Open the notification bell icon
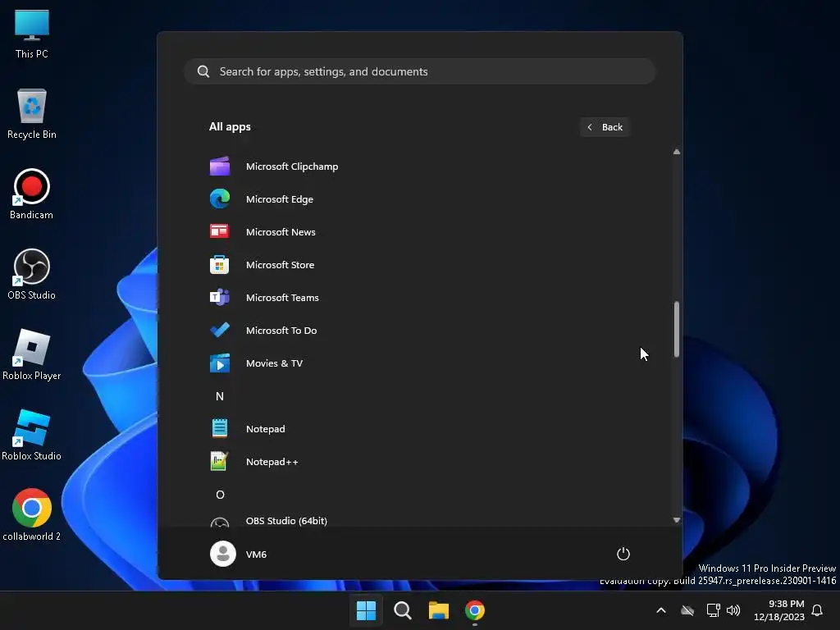 [x=817, y=610]
